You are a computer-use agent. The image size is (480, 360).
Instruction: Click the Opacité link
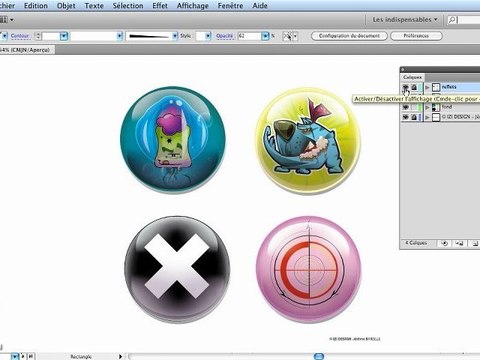pos(224,36)
